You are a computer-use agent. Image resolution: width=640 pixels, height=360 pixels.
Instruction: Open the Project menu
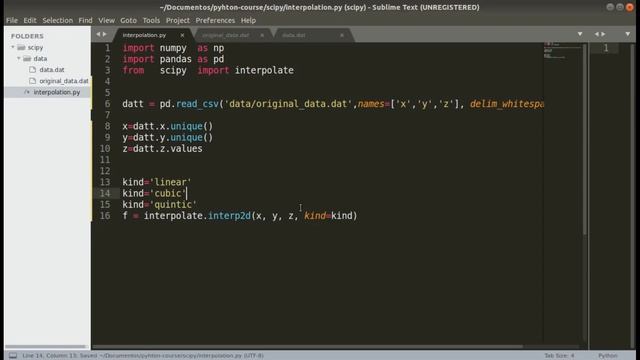click(x=178, y=20)
